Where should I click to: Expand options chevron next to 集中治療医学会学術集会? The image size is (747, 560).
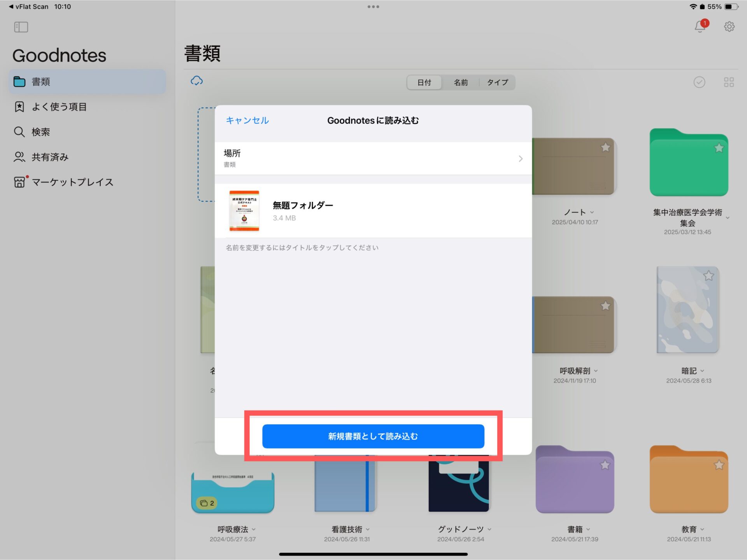(728, 218)
